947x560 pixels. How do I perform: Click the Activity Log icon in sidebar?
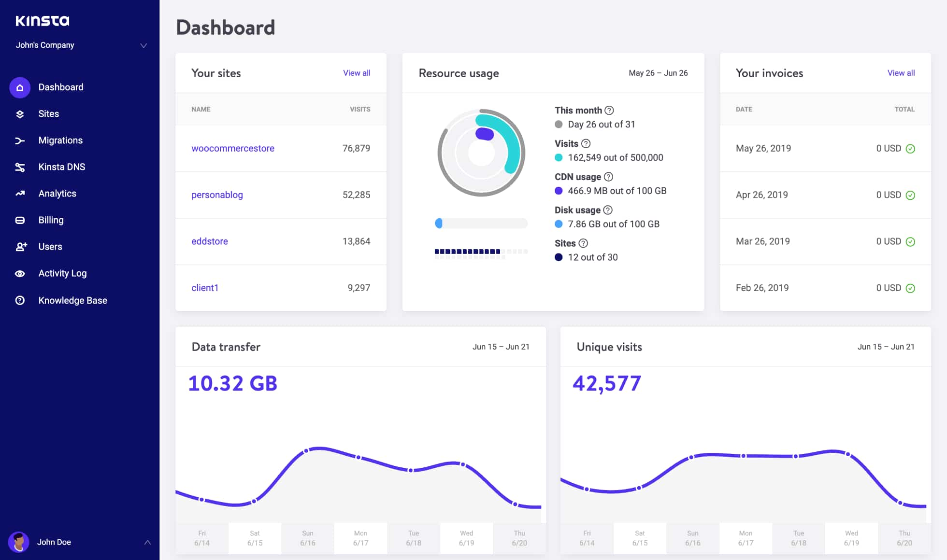[x=20, y=273]
